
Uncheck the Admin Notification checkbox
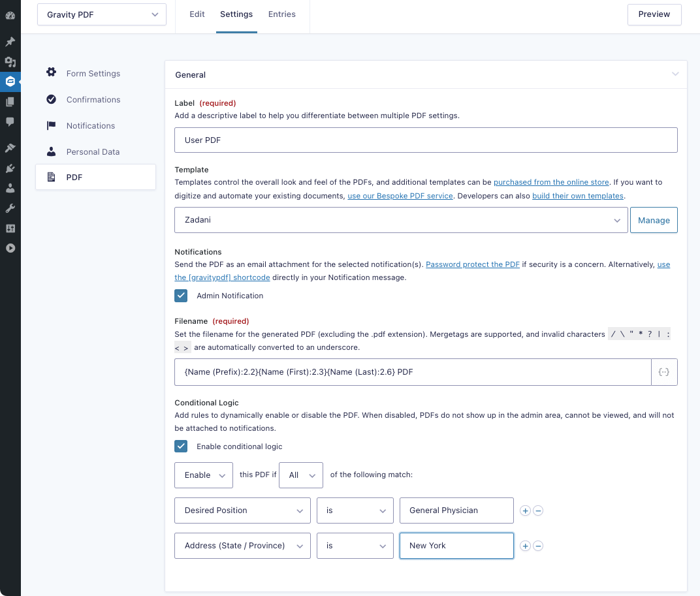pyautogui.click(x=181, y=296)
